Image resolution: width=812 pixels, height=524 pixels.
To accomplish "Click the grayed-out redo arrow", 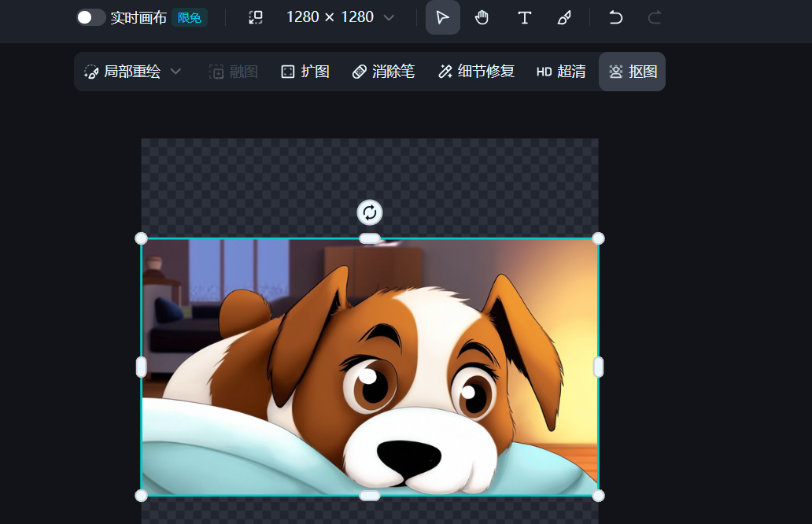I will point(654,17).
